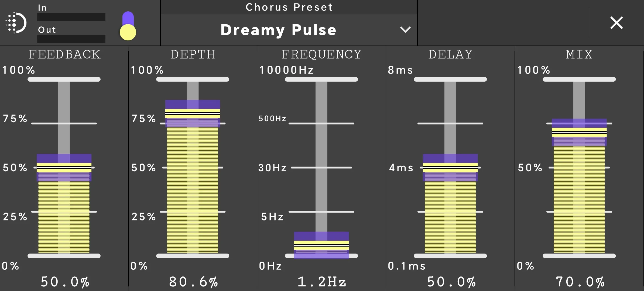
Task: Click the Feedback slider handle at 50%
Action: click(x=64, y=168)
